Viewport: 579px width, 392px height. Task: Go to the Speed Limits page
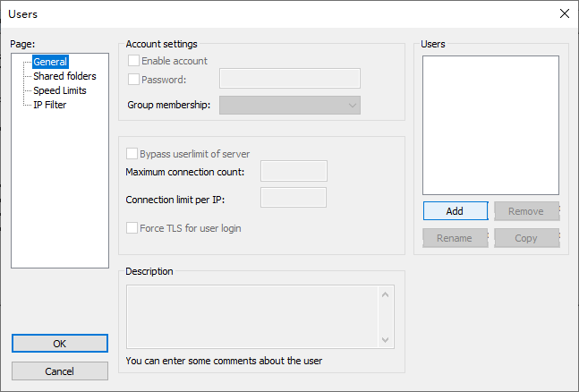click(x=60, y=90)
